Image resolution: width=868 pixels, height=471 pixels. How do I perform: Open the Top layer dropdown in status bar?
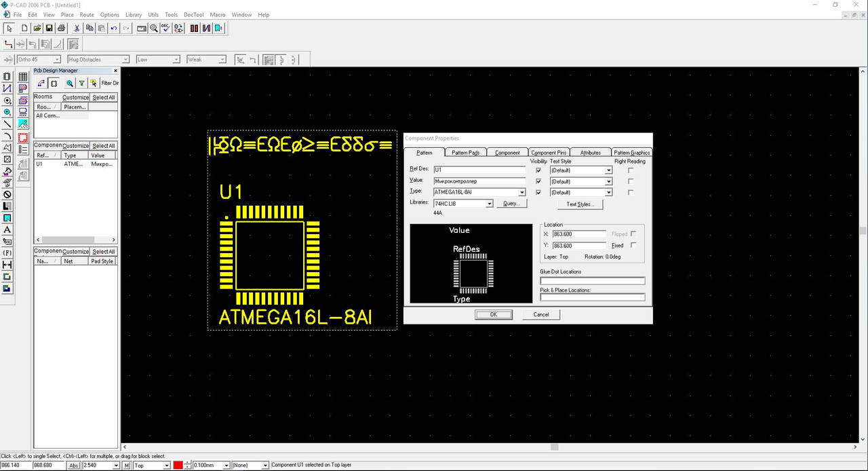(167, 466)
